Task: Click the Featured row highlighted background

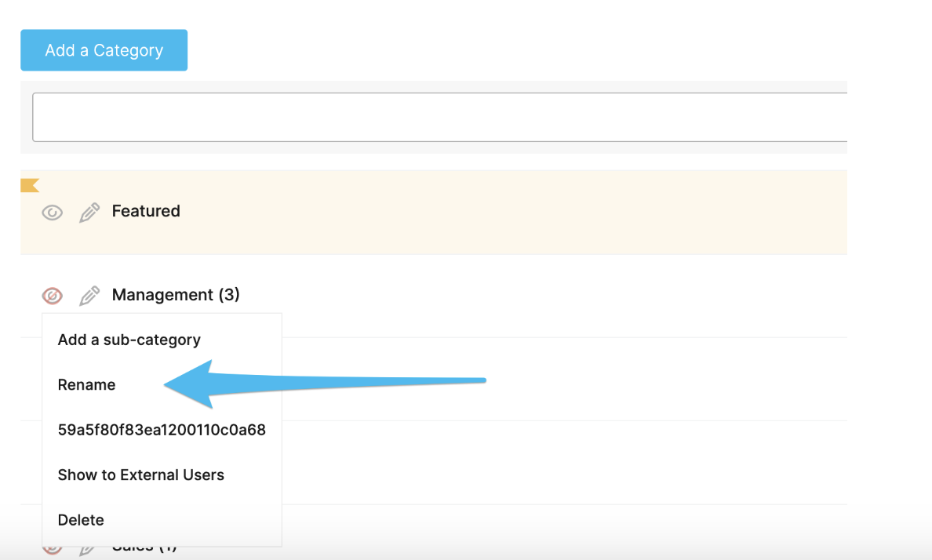Action: coord(434,213)
